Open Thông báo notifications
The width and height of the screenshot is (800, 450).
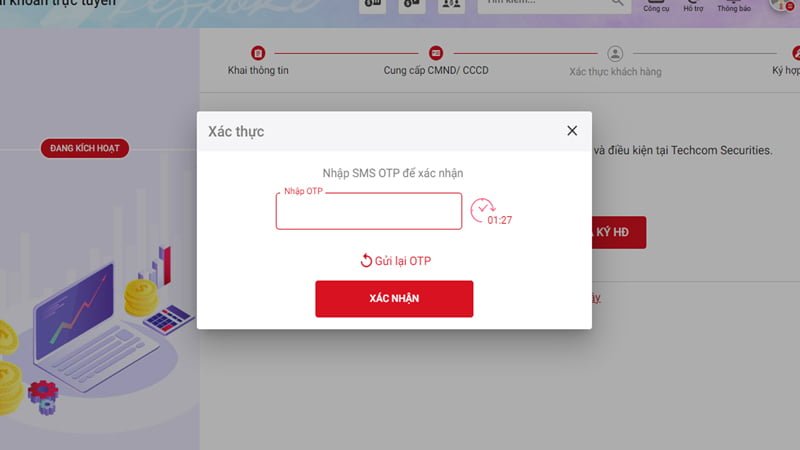coord(734,6)
